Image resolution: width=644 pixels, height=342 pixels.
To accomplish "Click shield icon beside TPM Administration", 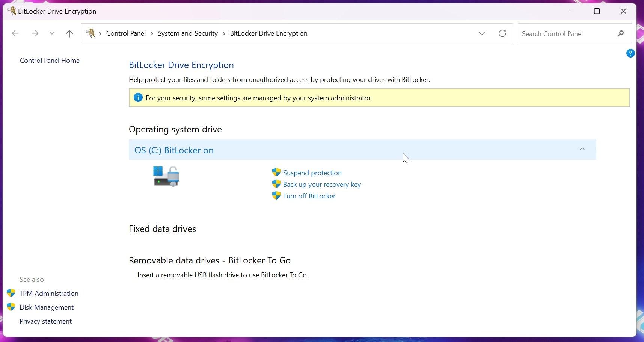I will (11, 293).
